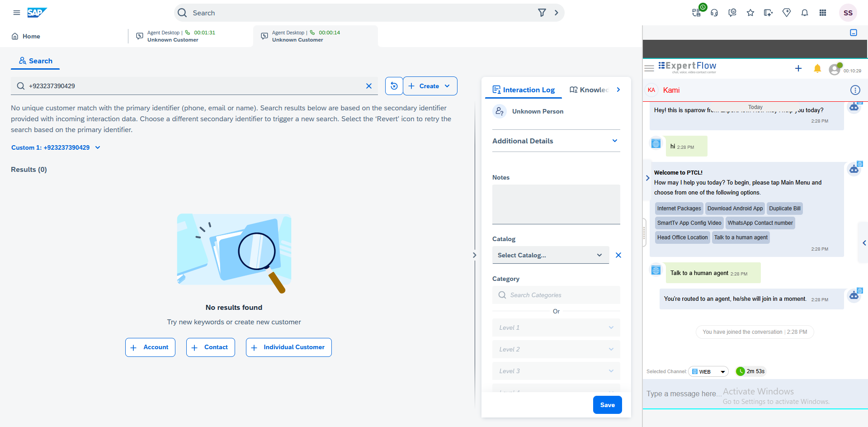Click the Notes text area
The height and width of the screenshot is (427, 868).
(x=556, y=204)
